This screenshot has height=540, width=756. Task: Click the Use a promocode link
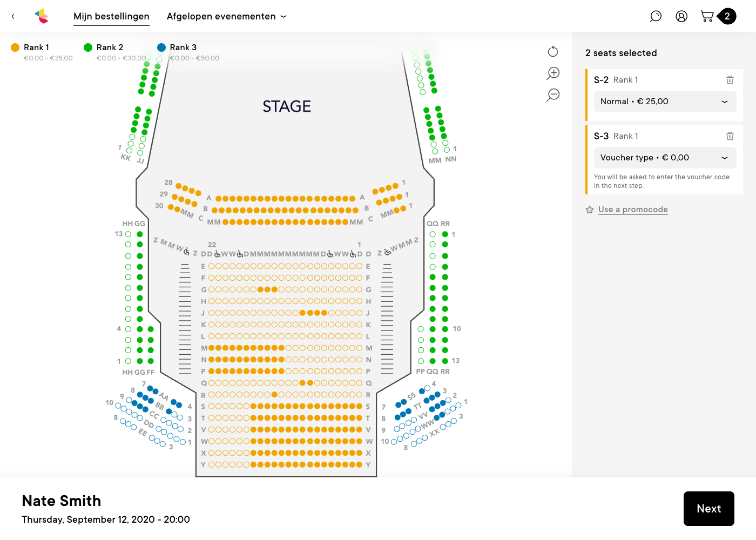pyautogui.click(x=633, y=210)
